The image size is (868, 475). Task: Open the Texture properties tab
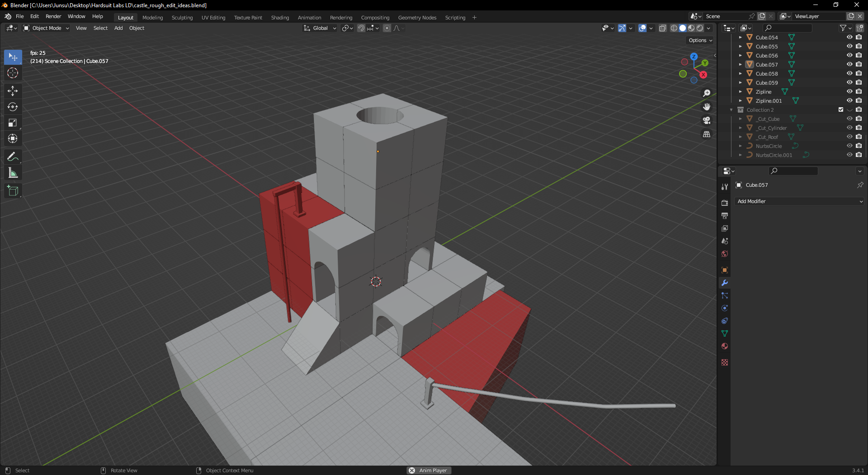coord(725,362)
